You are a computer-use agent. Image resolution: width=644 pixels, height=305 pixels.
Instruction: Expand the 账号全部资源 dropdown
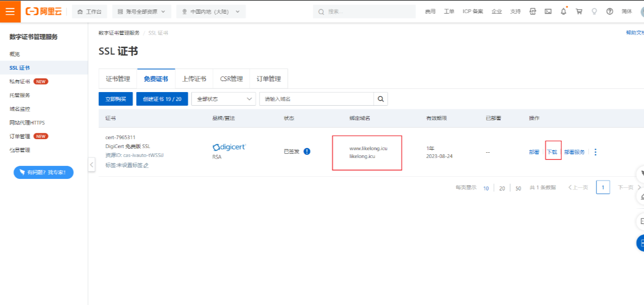click(x=141, y=11)
